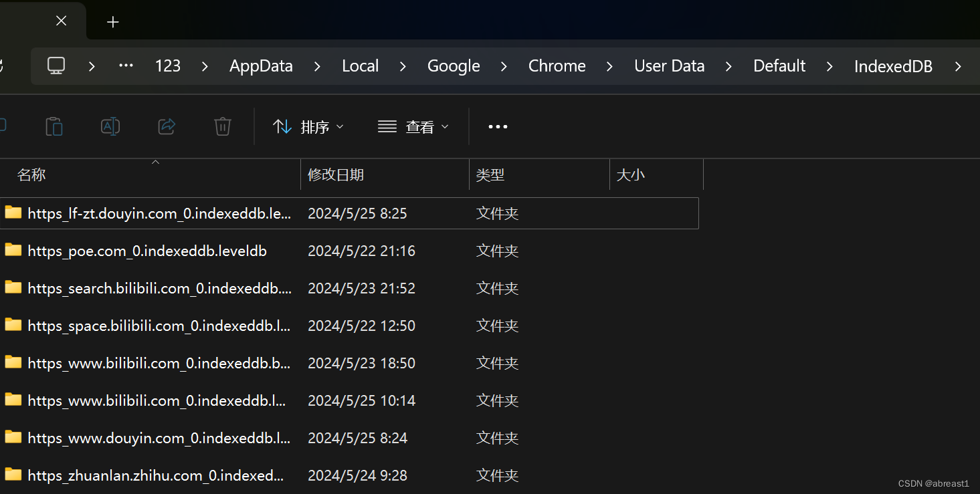The image size is (980, 494).
Task: Click folder icon of lf-zt.douyin.com row
Action: (x=13, y=213)
